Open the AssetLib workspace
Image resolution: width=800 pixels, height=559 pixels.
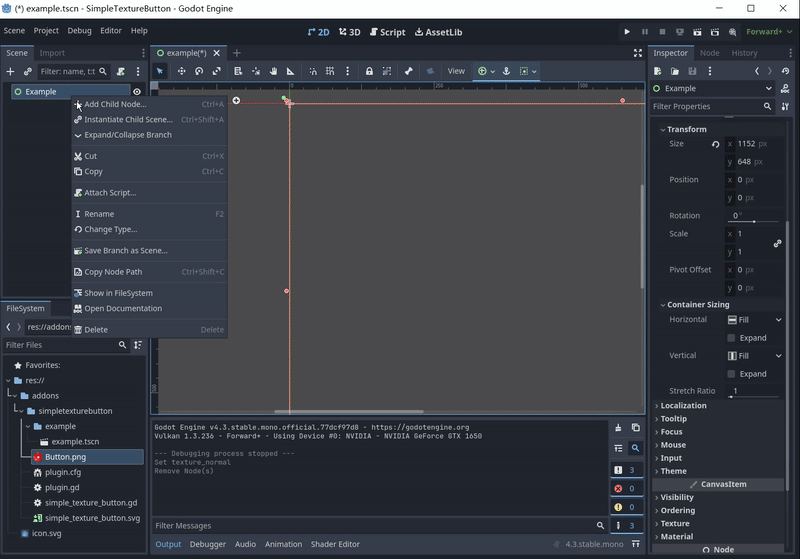point(438,32)
